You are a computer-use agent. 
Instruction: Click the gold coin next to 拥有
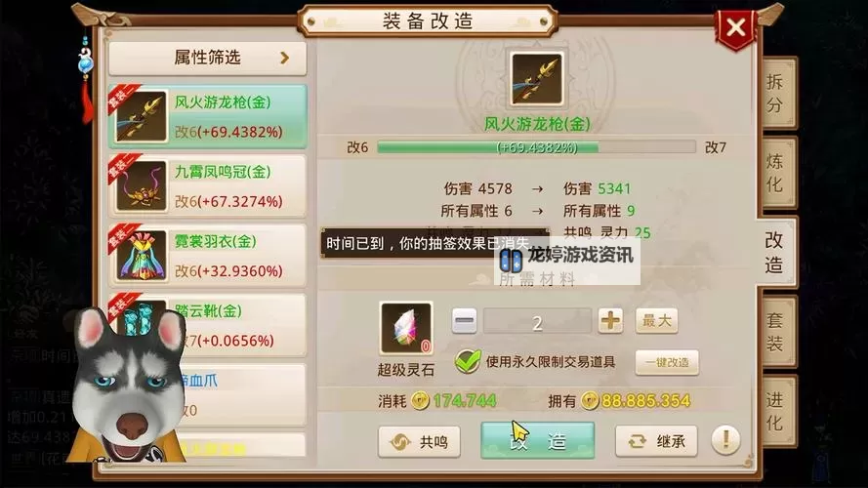[x=590, y=400]
